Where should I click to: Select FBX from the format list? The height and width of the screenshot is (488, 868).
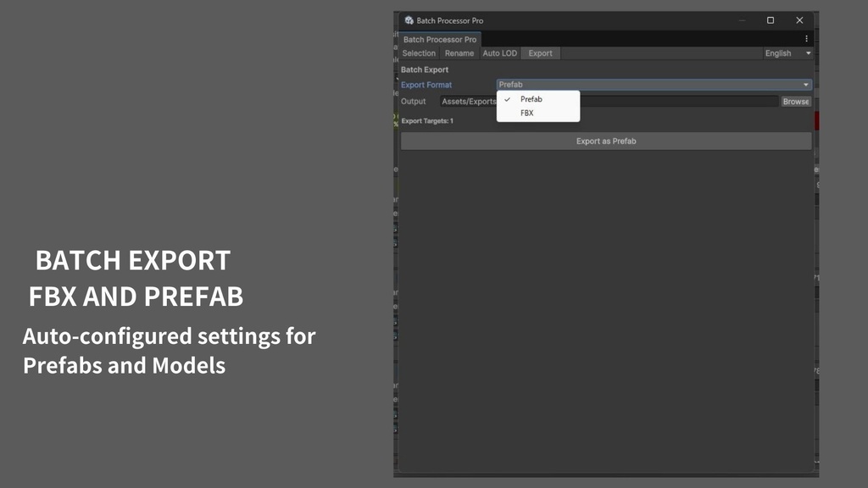tap(526, 112)
